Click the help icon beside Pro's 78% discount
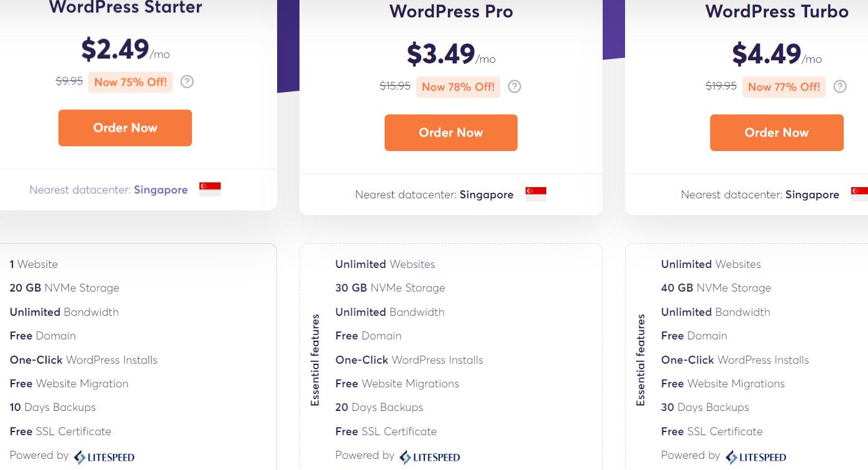The width and height of the screenshot is (868, 470). click(514, 86)
